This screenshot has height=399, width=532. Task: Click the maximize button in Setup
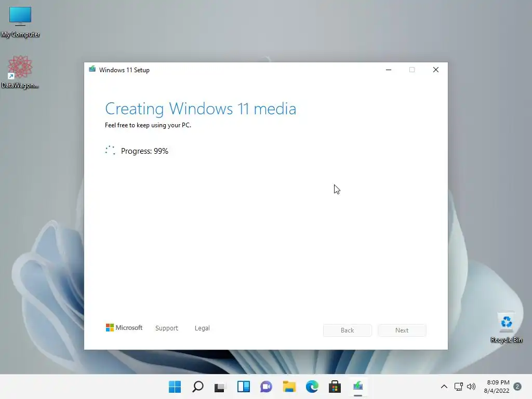click(x=412, y=70)
